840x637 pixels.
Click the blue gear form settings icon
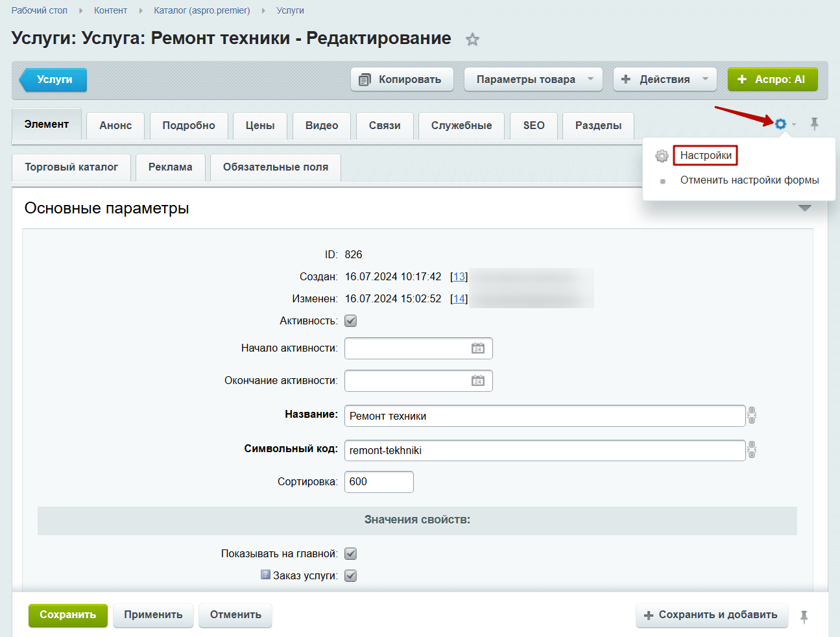(x=781, y=123)
